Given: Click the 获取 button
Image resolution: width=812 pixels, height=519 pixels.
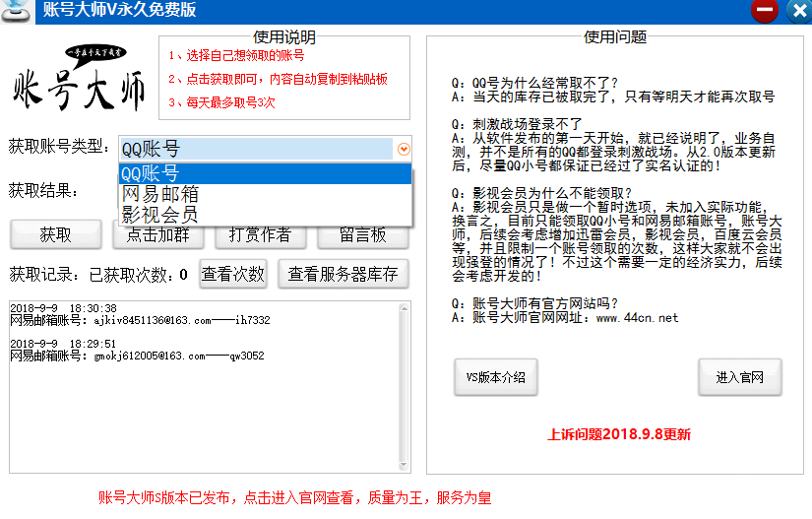Looking at the screenshot, I should coord(55,235).
